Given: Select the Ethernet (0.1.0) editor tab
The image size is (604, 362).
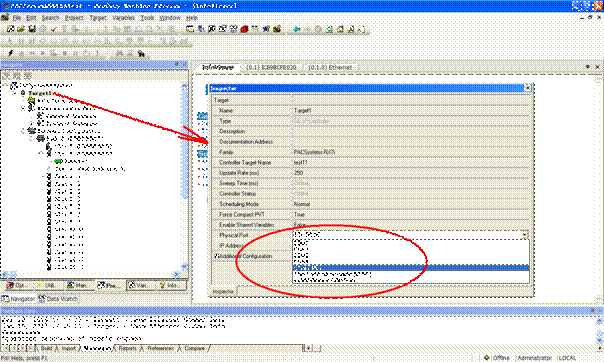Looking at the screenshot, I should click(x=330, y=67).
